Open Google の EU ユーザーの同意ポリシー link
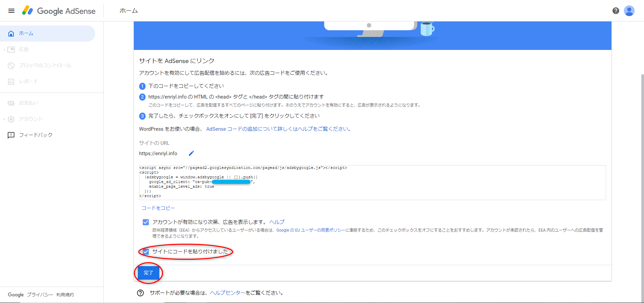 [x=311, y=230]
